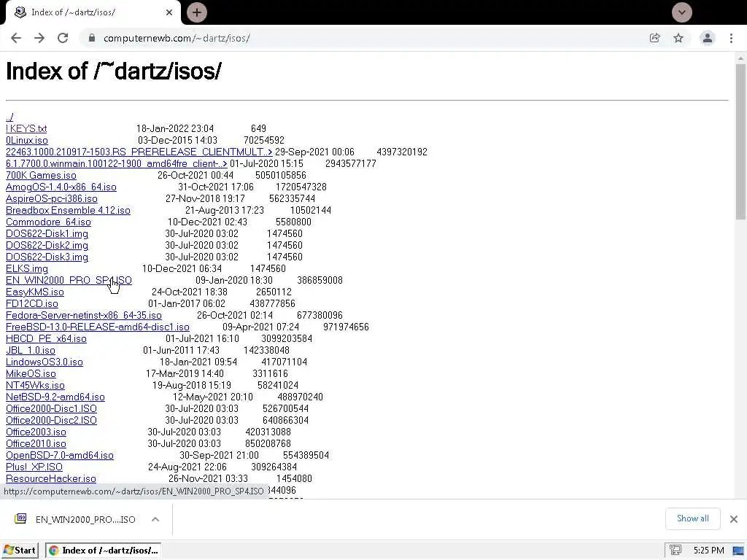Open the !KEYS.txt link
Screen dimensions: 747x560
point(26,128)
